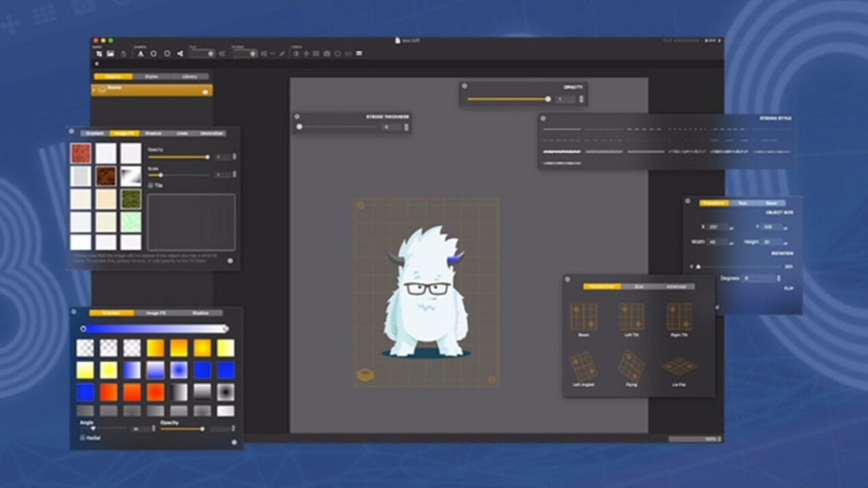Adjust the Opacity slider in floating panel

(x=509, y=99)
